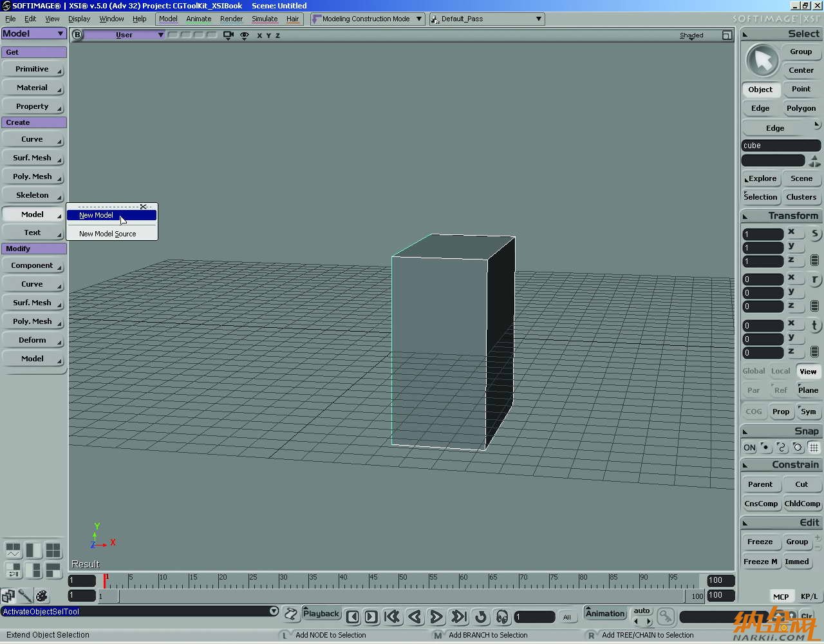Click the viewport B letter badge
The height and width of the screenshot is (644, 824).
click(x=77, y=35)
